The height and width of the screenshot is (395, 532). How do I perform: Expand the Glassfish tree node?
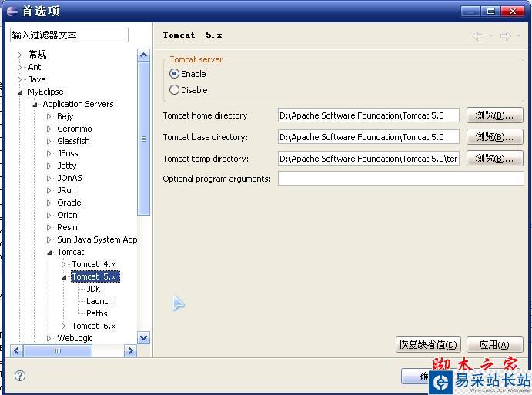[x=49, y=141]
